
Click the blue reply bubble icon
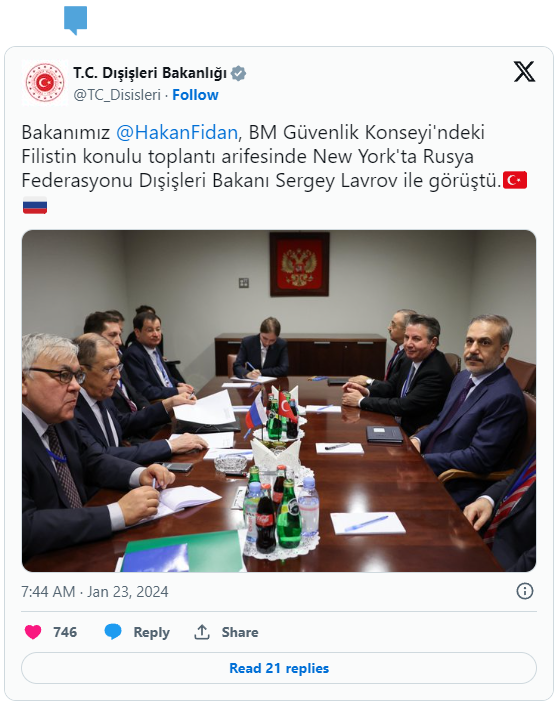(x=113, y=632)
